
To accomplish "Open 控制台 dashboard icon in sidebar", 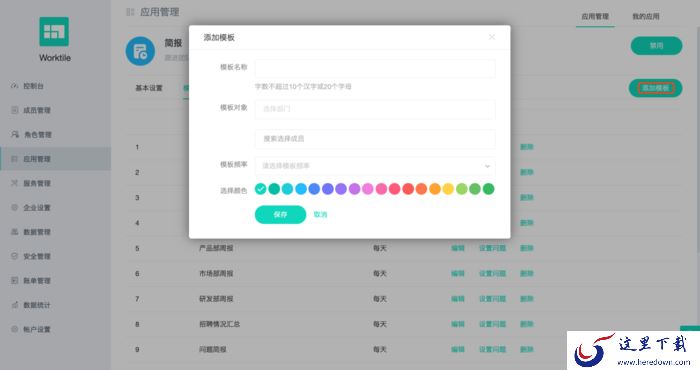I will pos(14,86).
